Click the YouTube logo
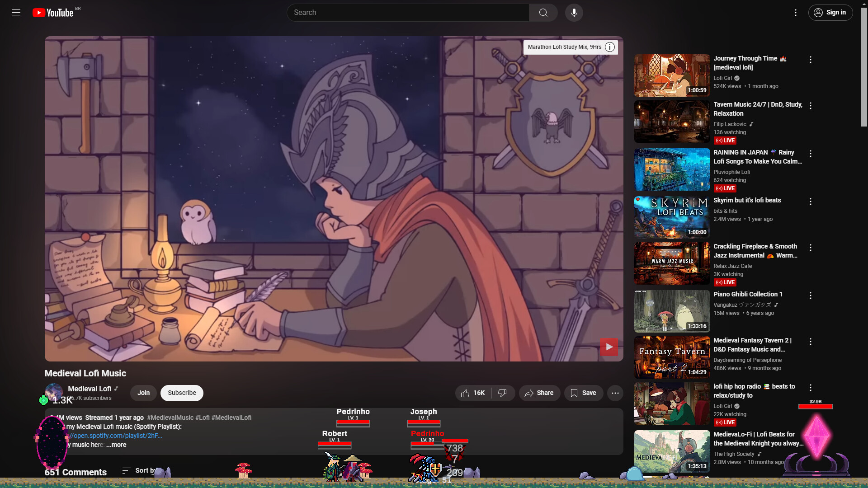Image resolution: width=868 pixels, height=488 pixels. coord(52,12)
